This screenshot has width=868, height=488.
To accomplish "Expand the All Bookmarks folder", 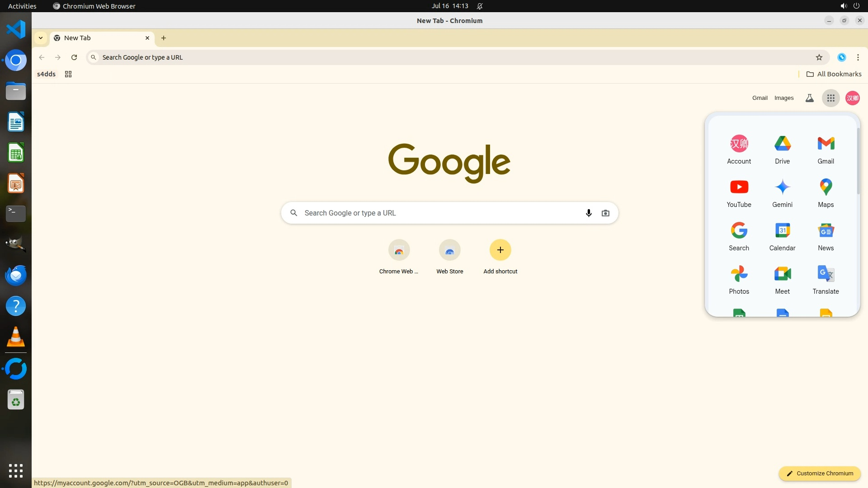I will click(x=834, y=74).
